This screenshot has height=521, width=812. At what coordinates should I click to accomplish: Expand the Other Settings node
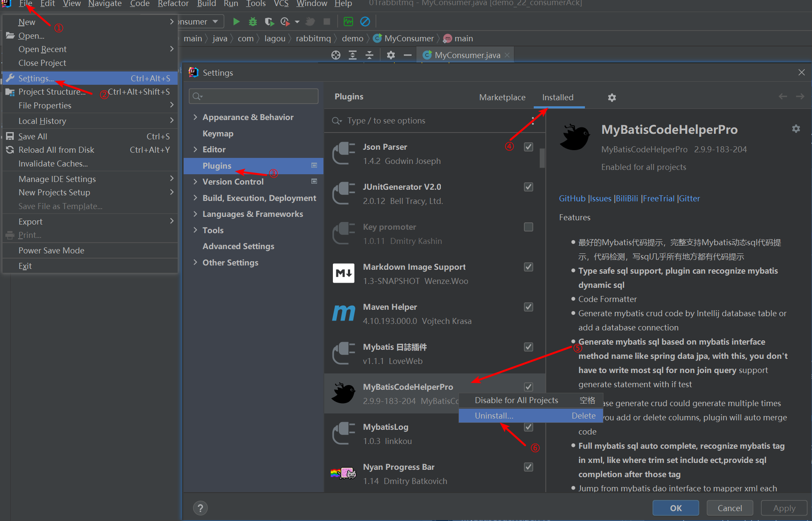tap(195, 262)
